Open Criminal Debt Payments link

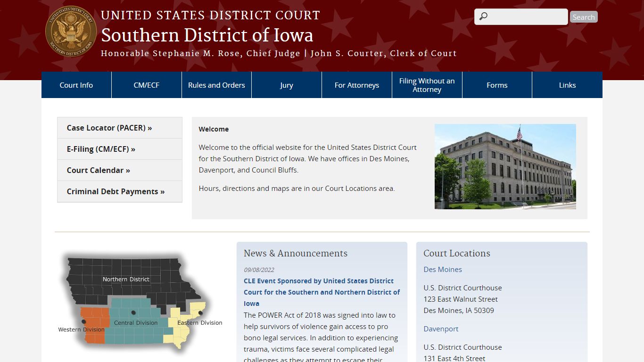click(120, 191)
